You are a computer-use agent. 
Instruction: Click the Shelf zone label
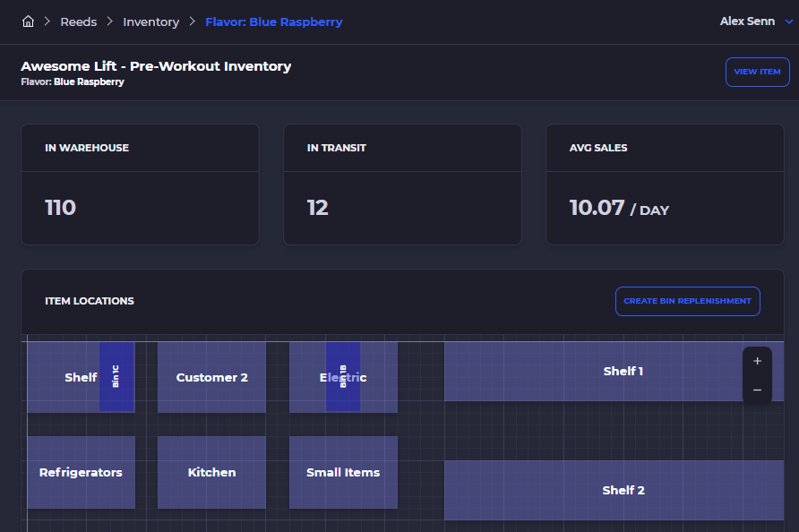click(81, 377)
